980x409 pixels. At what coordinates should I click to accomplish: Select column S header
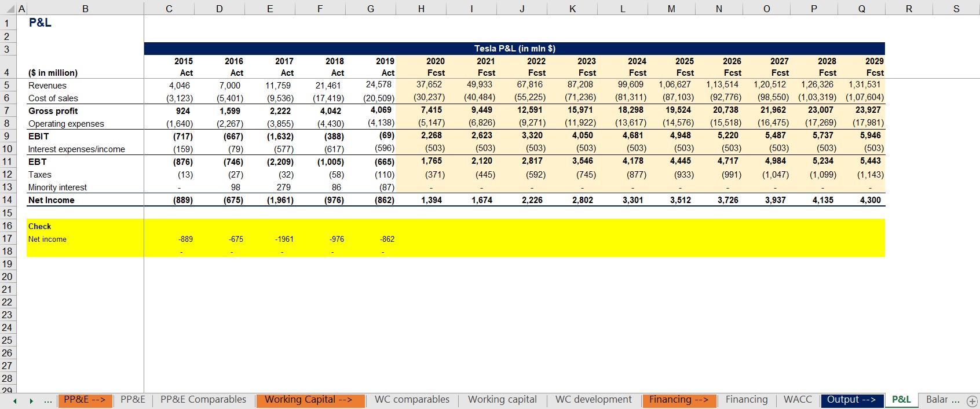coord(956,8)
